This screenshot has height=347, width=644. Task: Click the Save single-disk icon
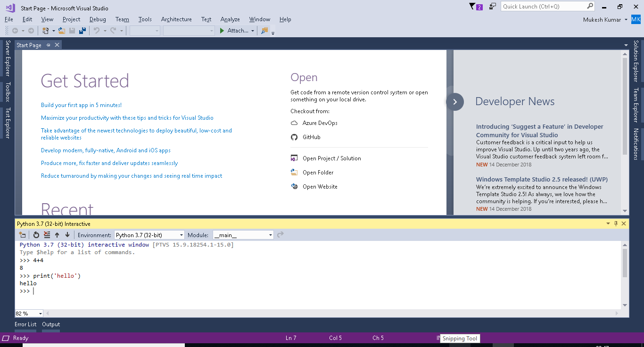pyautogui.click(x=72, y=31)
